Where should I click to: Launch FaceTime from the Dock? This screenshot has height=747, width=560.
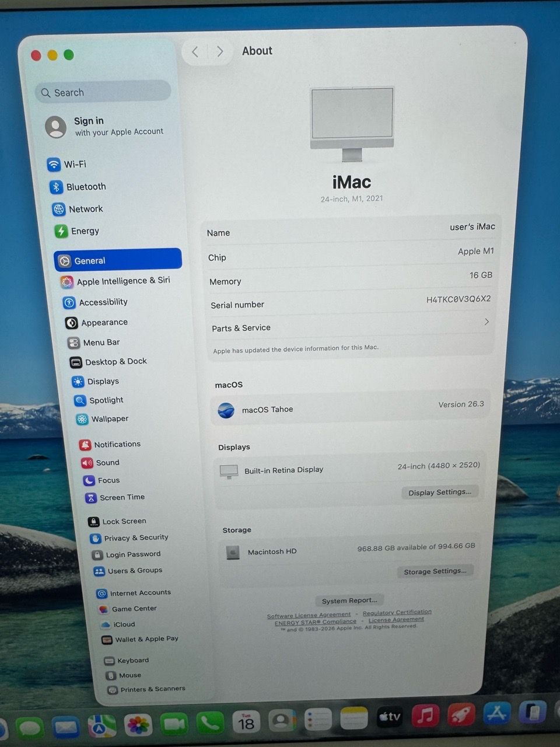[x=174, y=724]
